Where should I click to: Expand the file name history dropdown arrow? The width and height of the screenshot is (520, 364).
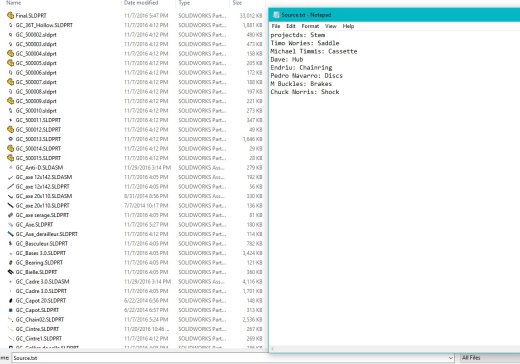pos(451,358)
